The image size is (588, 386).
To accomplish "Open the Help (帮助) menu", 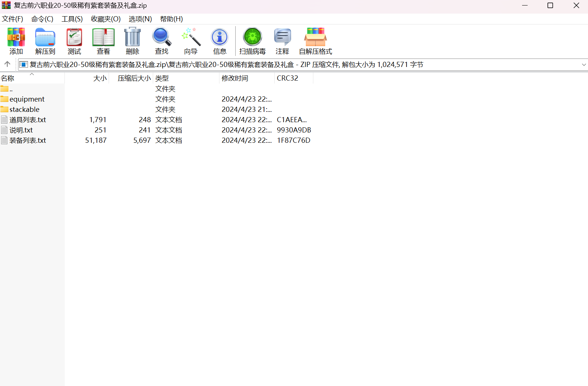I will coord(172,19).
